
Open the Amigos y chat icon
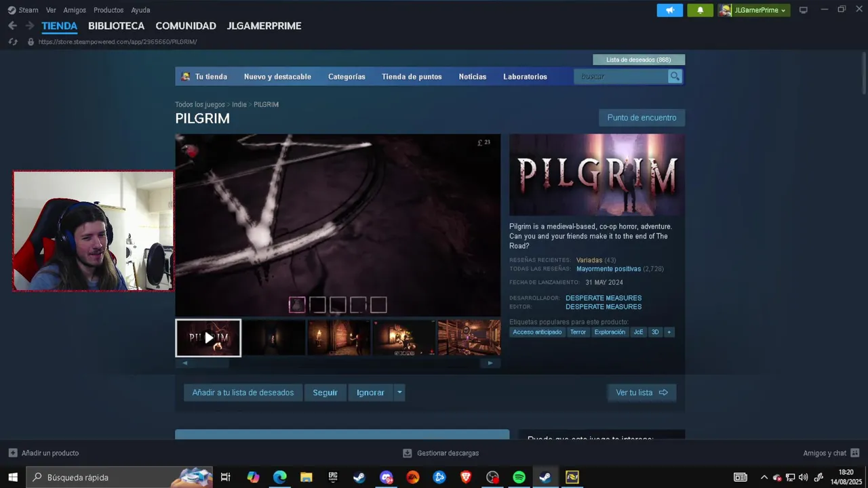point(854,453)
